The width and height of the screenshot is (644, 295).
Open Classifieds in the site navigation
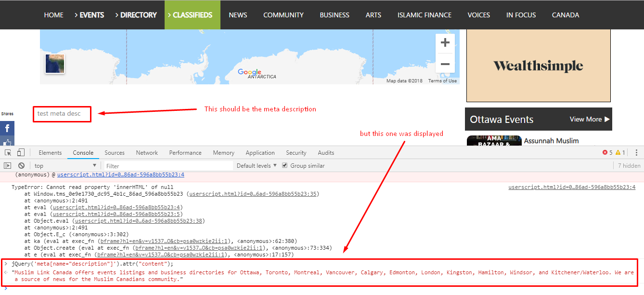[192, 15]
